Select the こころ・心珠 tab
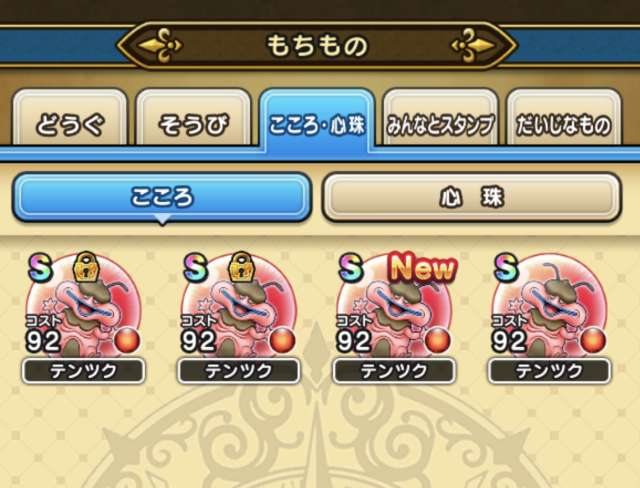Screen dimensions: 640x488 (317, 120)
